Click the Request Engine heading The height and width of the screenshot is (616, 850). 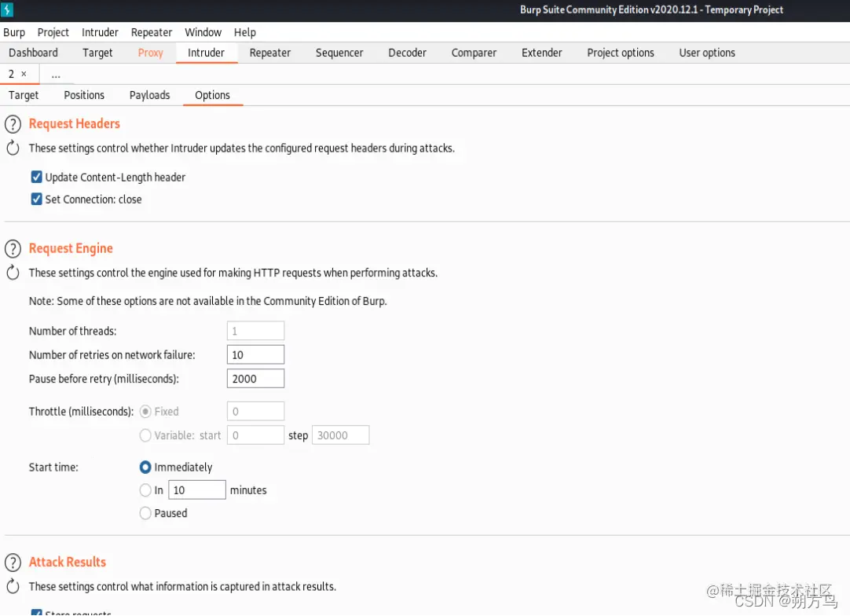point(71,248)
